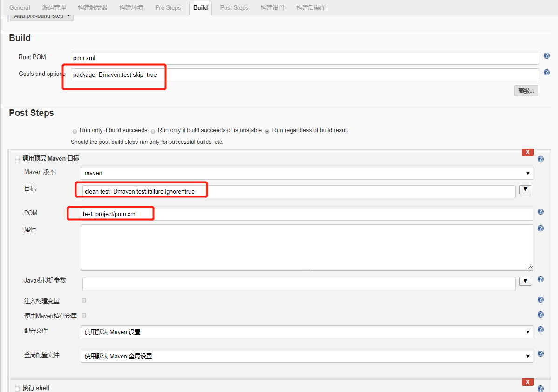Delete the 调用顶层 Maven 目标 post step
This screenshot has width=558, height=392.
pos(527,152)
